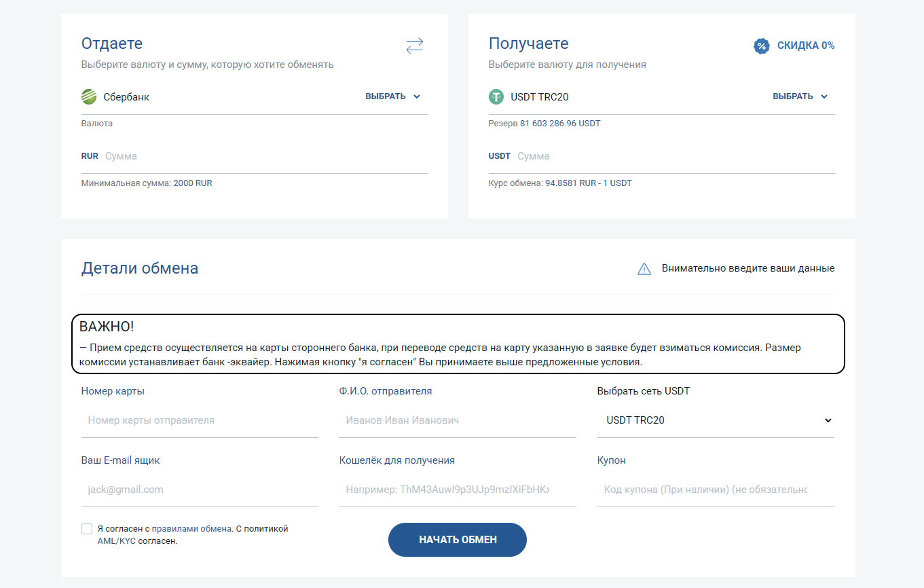Open the ВЫБРАТЬ dropdown for Сбербанк
The image size is (924, 588).
point(393,96)
